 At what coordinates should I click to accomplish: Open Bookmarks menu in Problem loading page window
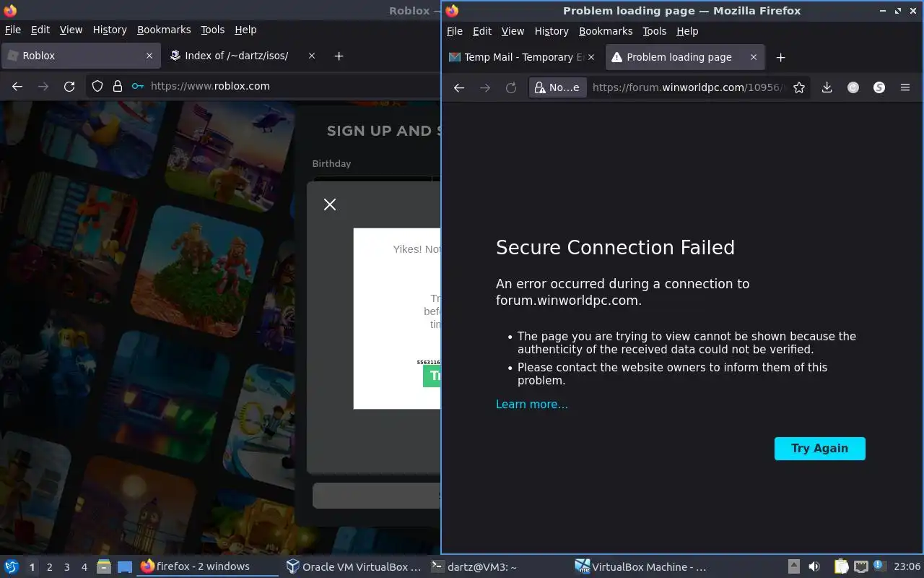click(606, 31)
